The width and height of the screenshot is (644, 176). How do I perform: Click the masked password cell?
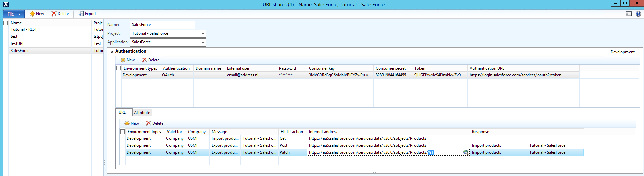(292, 75)
